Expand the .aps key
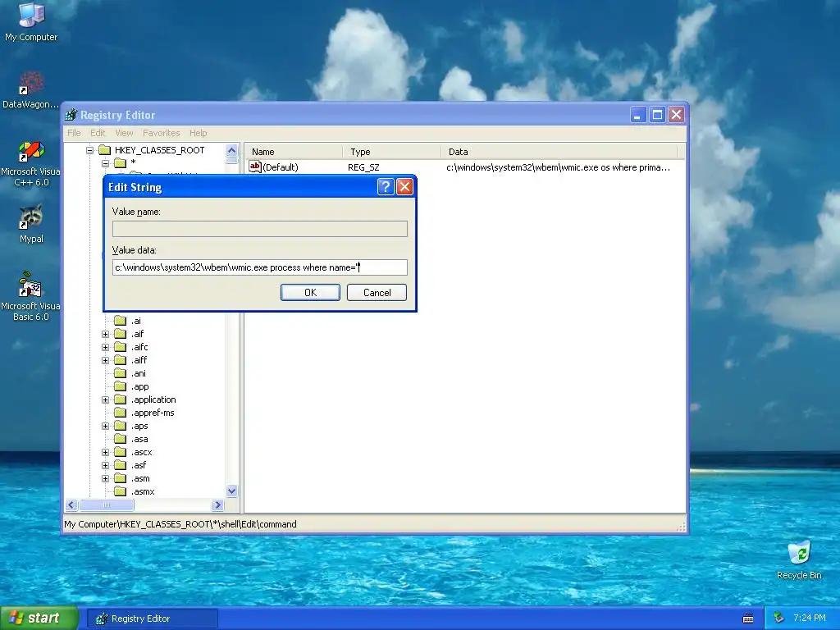 coord(106,426)
